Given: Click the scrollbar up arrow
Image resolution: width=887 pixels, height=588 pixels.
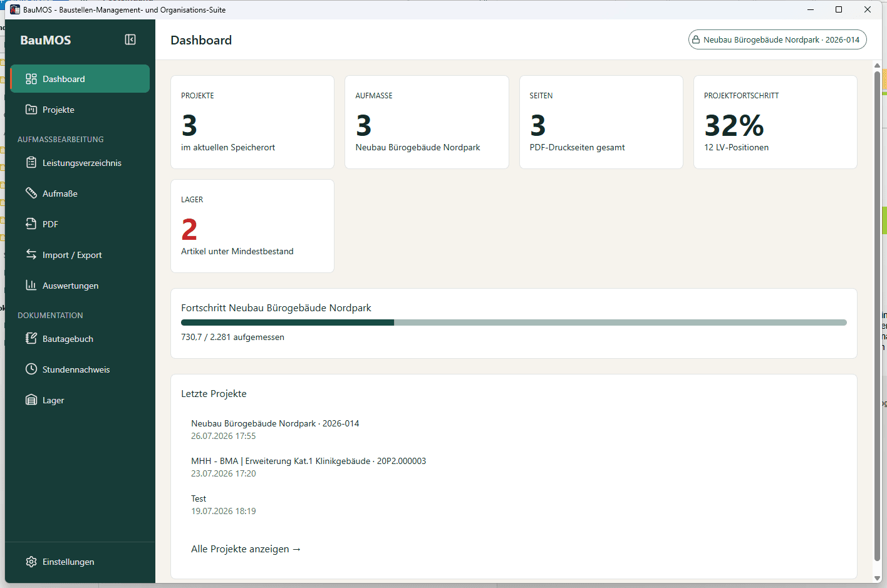Looking at the screenshot, I should (877, 65).
